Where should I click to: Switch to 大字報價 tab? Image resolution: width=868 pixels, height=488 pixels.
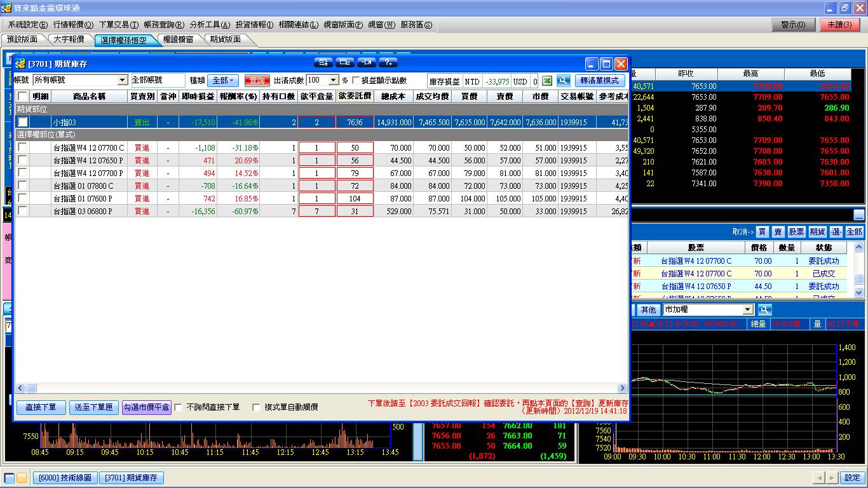[x=69, y=39]
